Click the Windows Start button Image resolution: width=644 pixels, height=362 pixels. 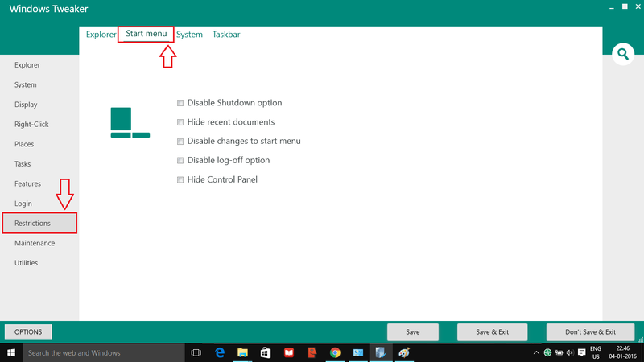click(11, 352)
